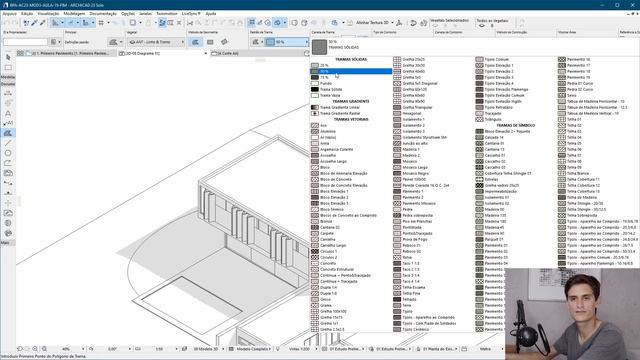The width and height of the screenshot is (640, 360).
Task: Collapse the 'Documento' toolbox section
Action: [x=8, y=84]
